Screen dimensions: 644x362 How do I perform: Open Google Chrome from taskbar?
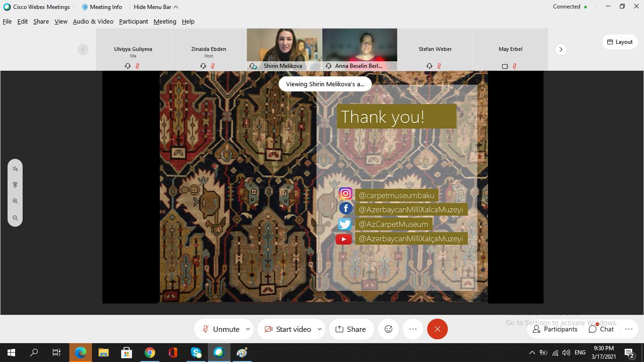tap(150, 353)
